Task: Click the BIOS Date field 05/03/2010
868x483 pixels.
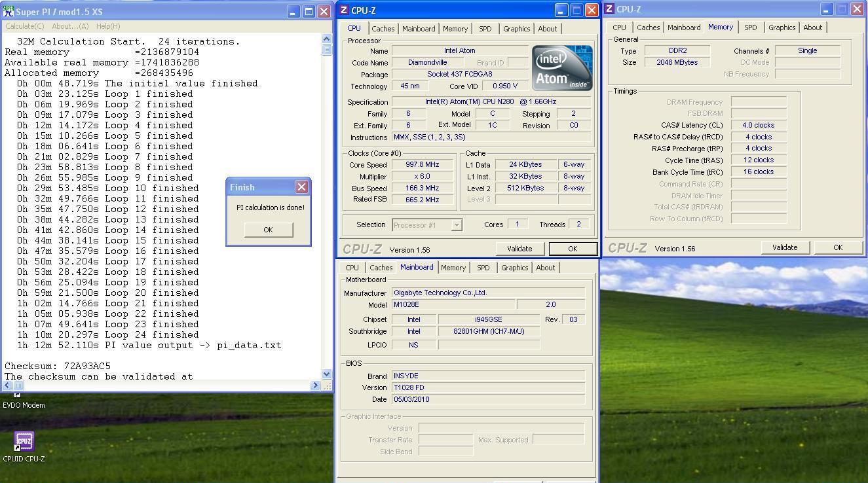Action: 488,399
